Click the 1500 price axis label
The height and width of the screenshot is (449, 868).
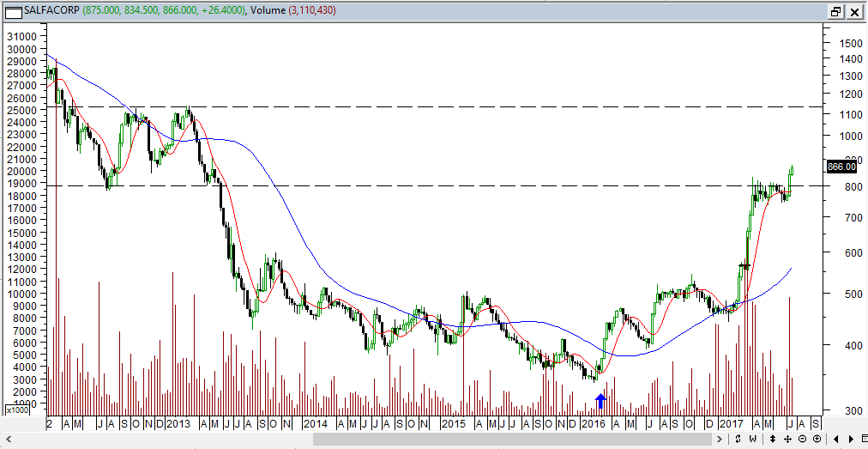point(849,43)
